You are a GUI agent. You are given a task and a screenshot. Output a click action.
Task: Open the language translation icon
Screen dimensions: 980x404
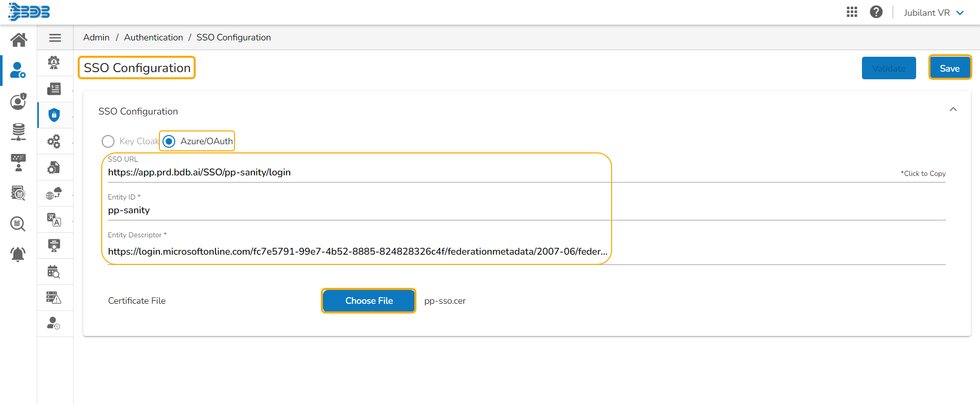click(54, 219)
